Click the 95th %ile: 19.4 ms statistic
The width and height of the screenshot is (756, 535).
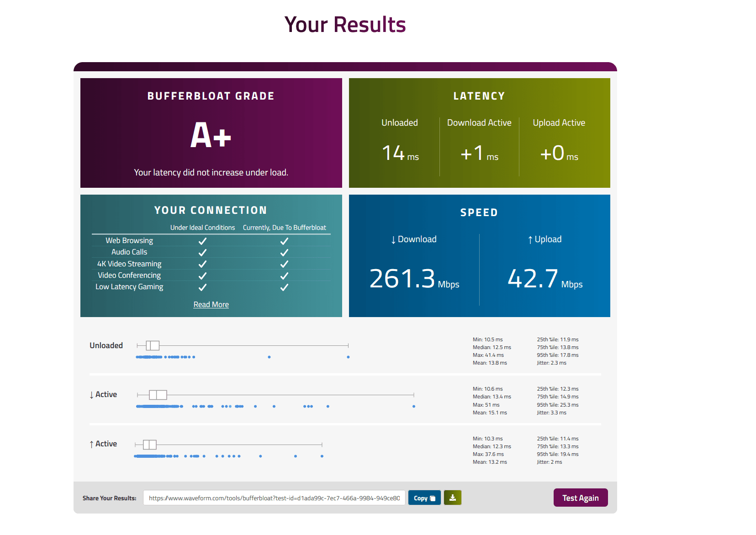pyautogui.click(x=558, y=454)
